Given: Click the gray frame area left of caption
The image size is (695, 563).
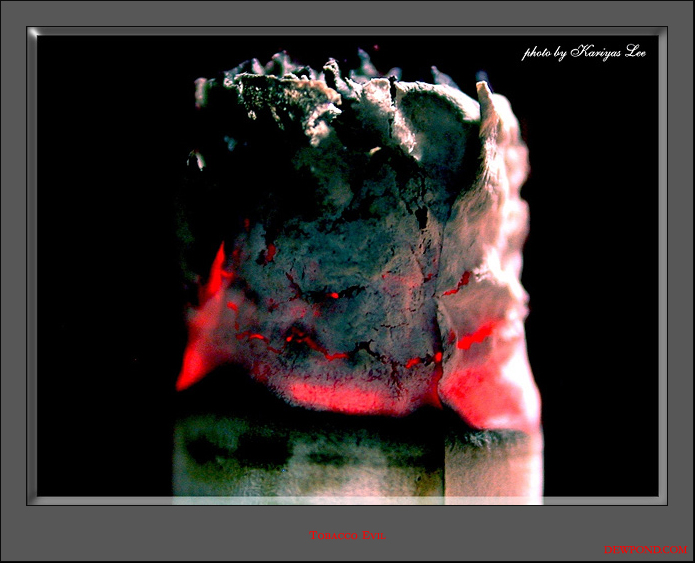Looking at the screenshot, I should pyautogui.click(x=155, y=534).
